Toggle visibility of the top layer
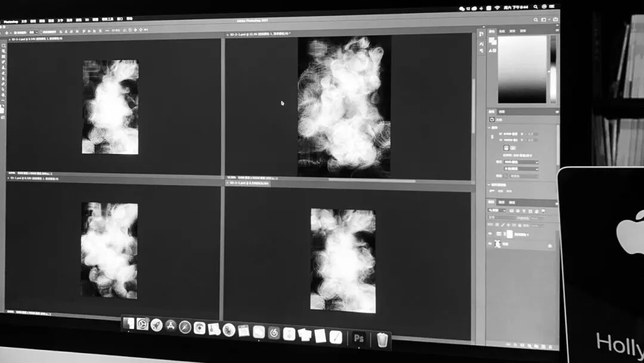Viewport: 644px width, 363px height. (x=490, y=233)
